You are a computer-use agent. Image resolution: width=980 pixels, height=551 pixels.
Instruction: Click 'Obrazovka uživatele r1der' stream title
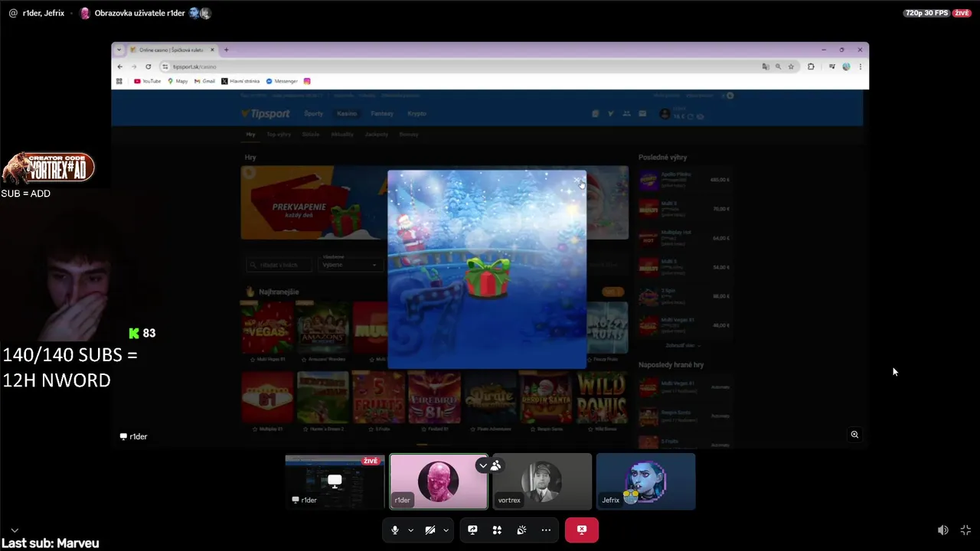pyautogui.click(x=139, y=13)
